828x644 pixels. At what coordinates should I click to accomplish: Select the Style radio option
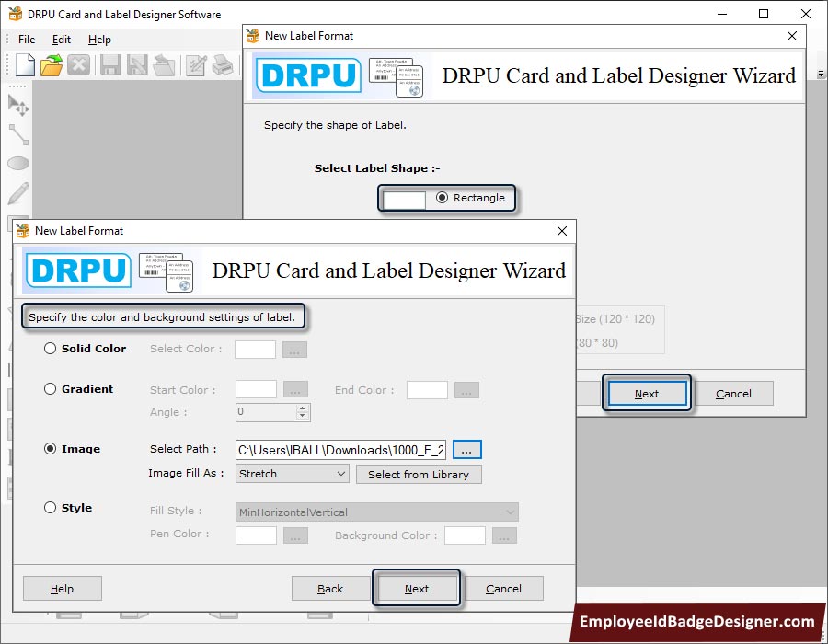[50, 507]
